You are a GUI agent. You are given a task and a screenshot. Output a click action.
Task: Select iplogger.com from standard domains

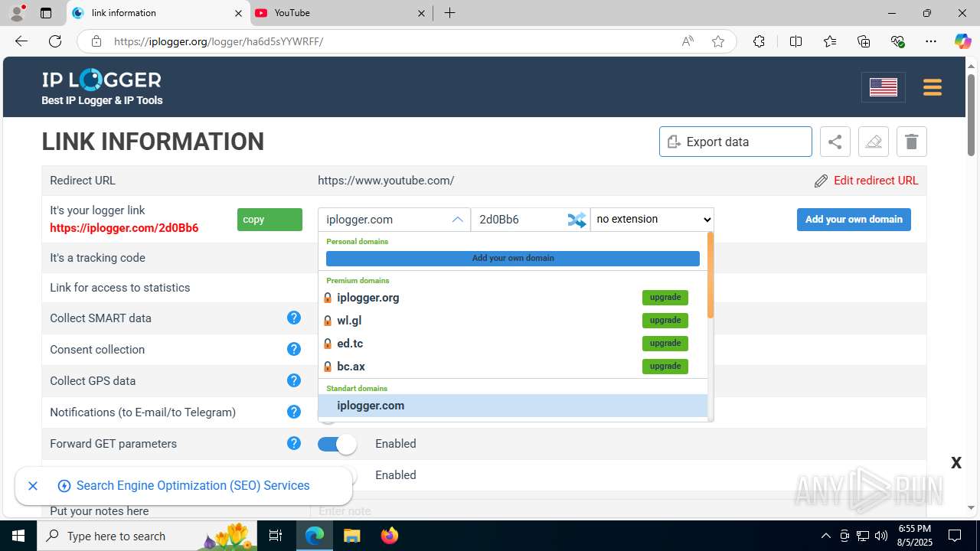click(x=513, y=406)
